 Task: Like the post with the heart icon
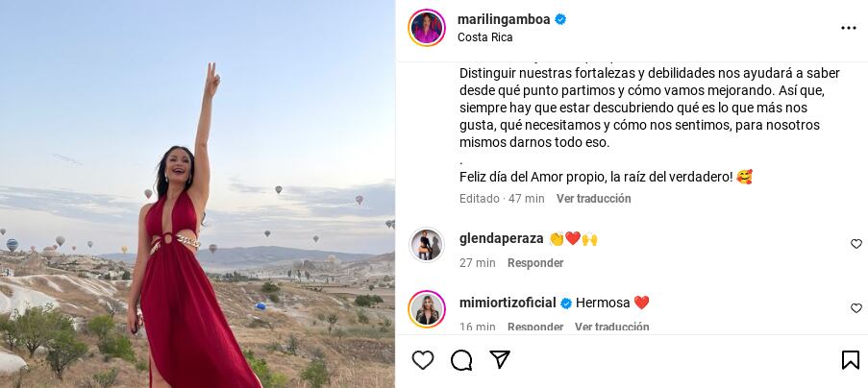[x=423, y=360]
